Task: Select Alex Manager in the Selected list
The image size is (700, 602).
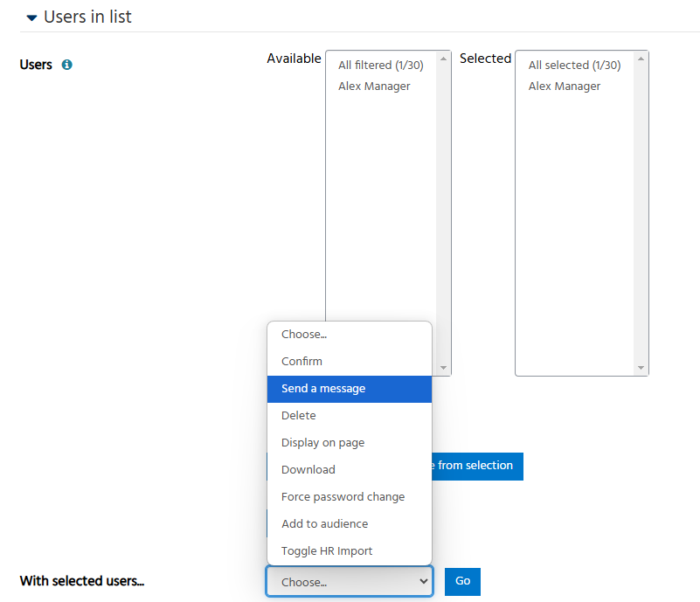Action: (x=565, y=86)
